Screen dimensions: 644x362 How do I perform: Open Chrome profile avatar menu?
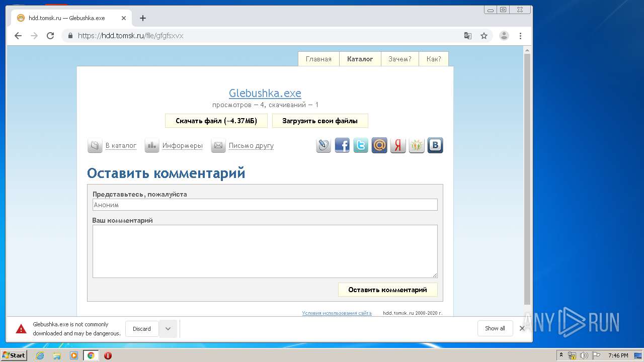coord(504,36)
